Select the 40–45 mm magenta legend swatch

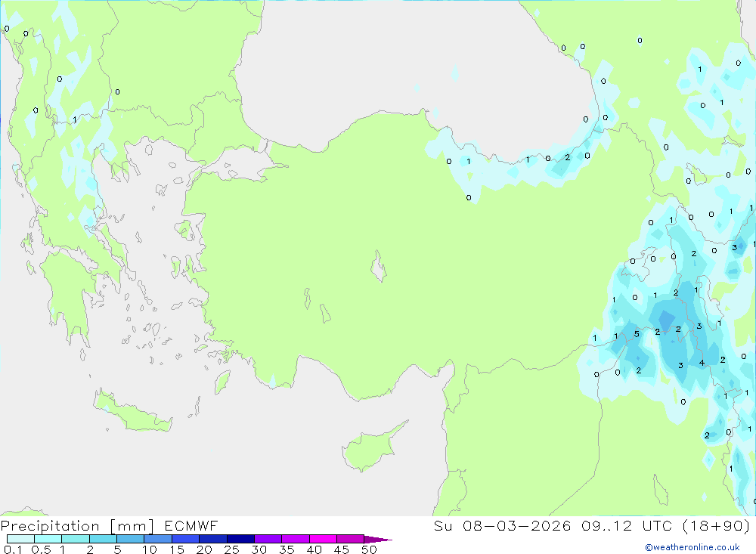(x=323, y=539)
